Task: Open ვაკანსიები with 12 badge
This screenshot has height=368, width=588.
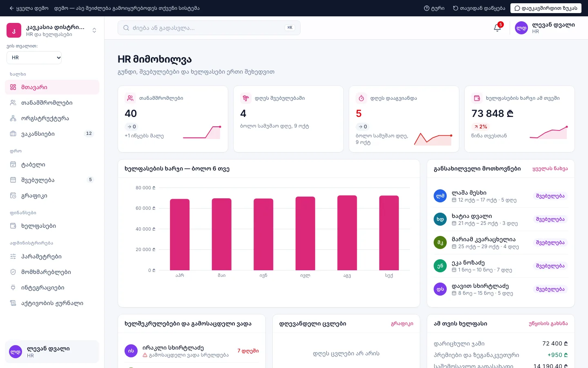Action: coord(52,134)
